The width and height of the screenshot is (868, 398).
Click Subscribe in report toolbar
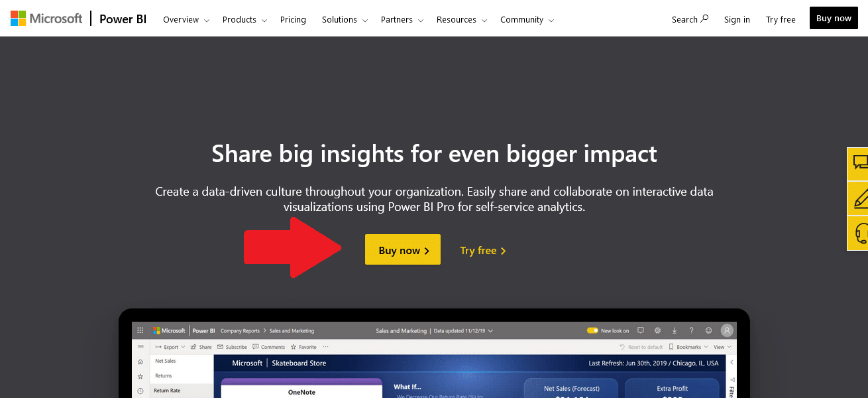pos(232,347)
